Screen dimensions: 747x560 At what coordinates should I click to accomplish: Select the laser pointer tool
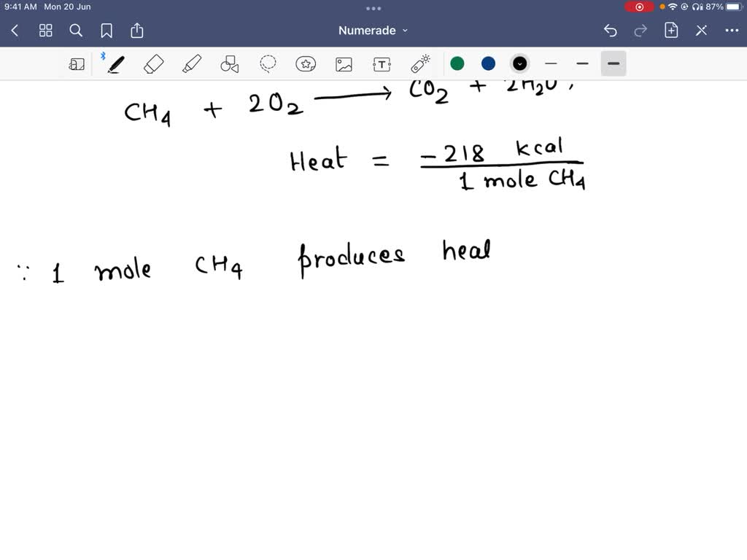tap(419, 63)
